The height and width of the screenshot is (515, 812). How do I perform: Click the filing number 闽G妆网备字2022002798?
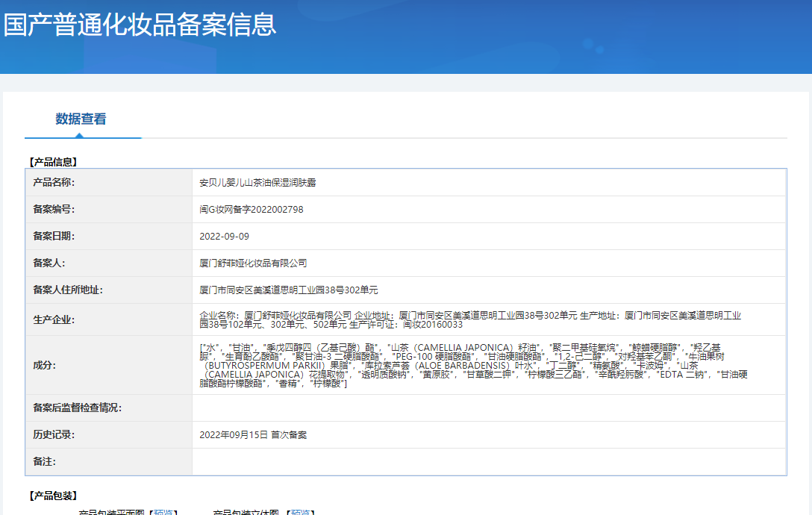pos(252,210)
